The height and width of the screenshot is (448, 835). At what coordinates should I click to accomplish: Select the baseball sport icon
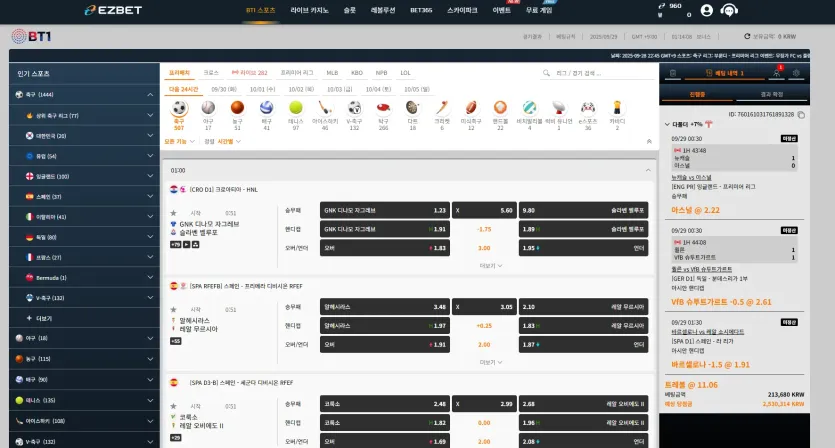click(x=208, y=108)
